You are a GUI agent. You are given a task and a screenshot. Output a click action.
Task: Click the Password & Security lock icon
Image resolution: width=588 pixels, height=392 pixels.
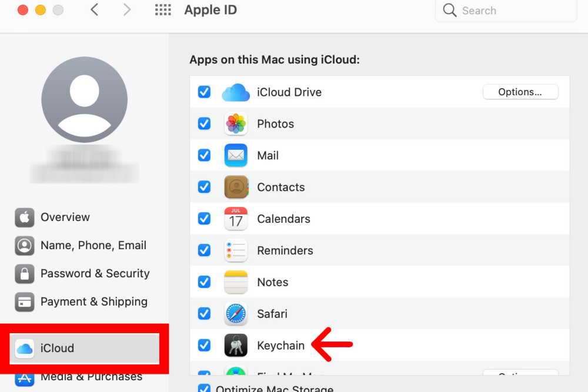24,273
